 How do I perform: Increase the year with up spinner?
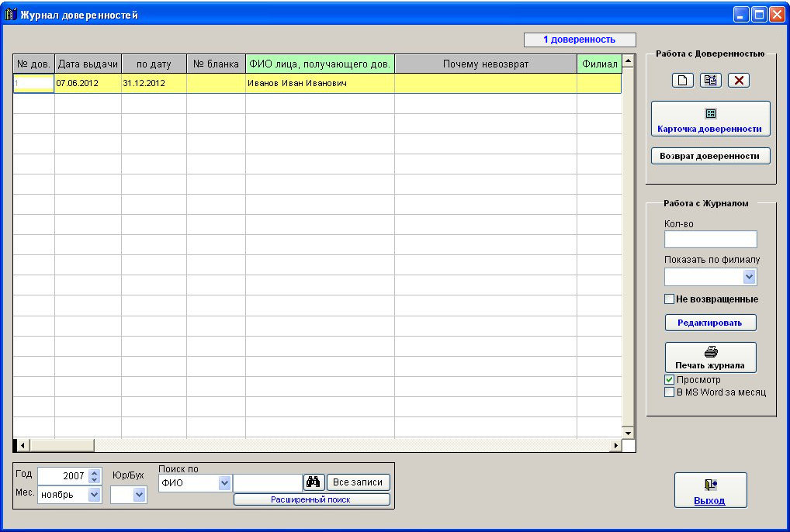coord(95,472)
